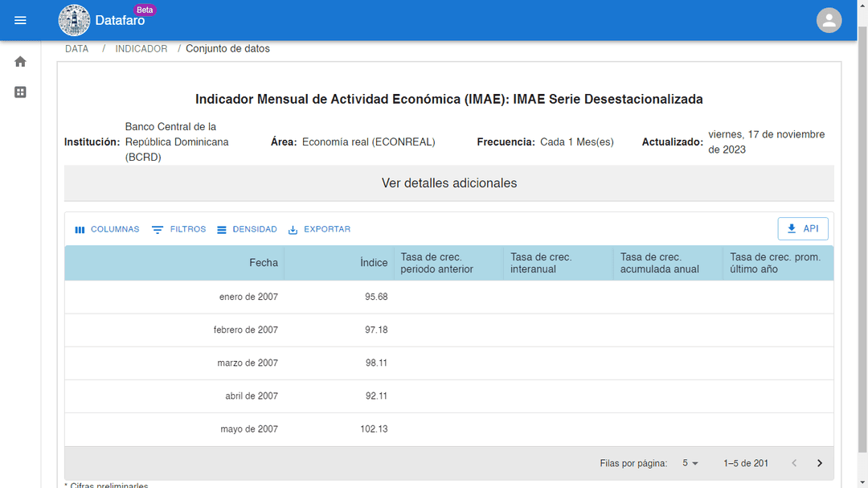
Task: Open the hamburger navigation menu
Action: (20, 20)
